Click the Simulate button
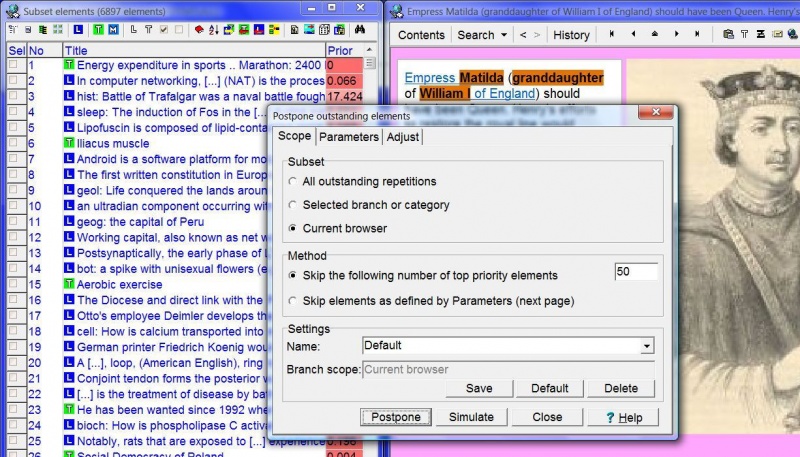 [471, 417]
